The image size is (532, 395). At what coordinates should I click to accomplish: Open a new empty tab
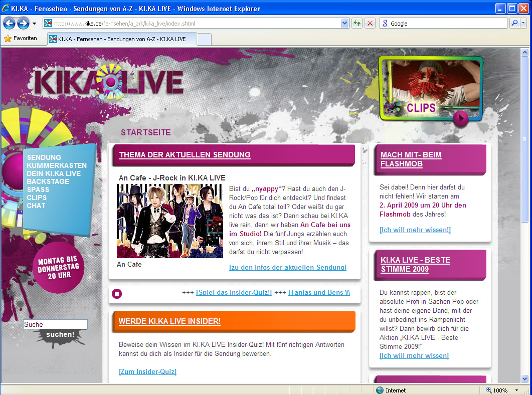click(x=204, y=39)
